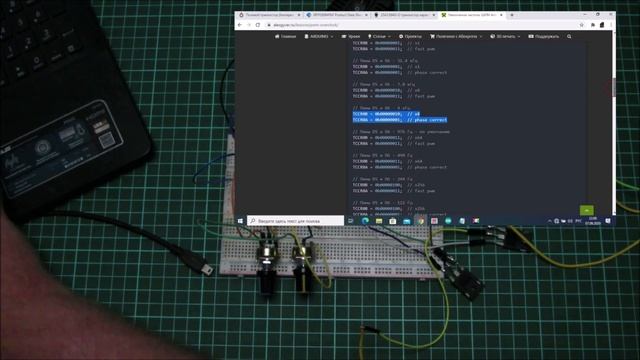This screenshot has height=360, width=640.
Task: Click the extension icon beside the bookmark star
Action: click(x=593, y=25)
